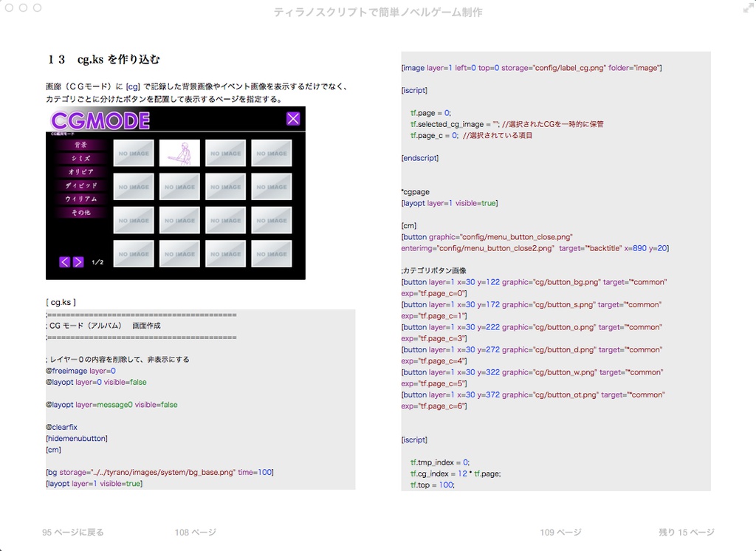Click the 1/2 page indicator in the illustration
Viewport: 756px width, 551px height.
click(97, 262)
